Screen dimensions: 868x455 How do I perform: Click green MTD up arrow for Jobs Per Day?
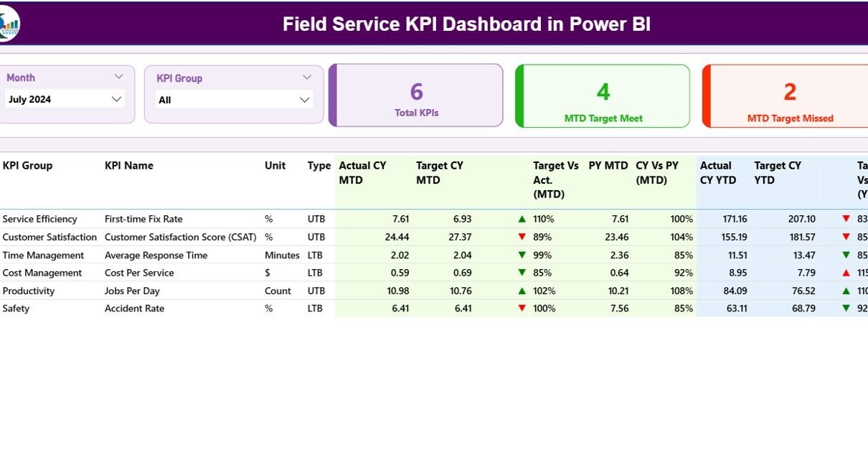[x=522, y=291]
